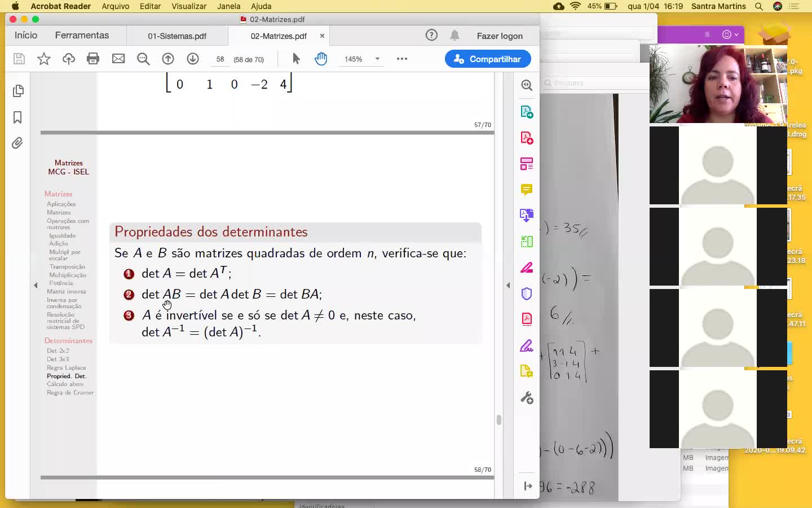Open the Janela menu
812x508 pixels.
pos(228,6)
